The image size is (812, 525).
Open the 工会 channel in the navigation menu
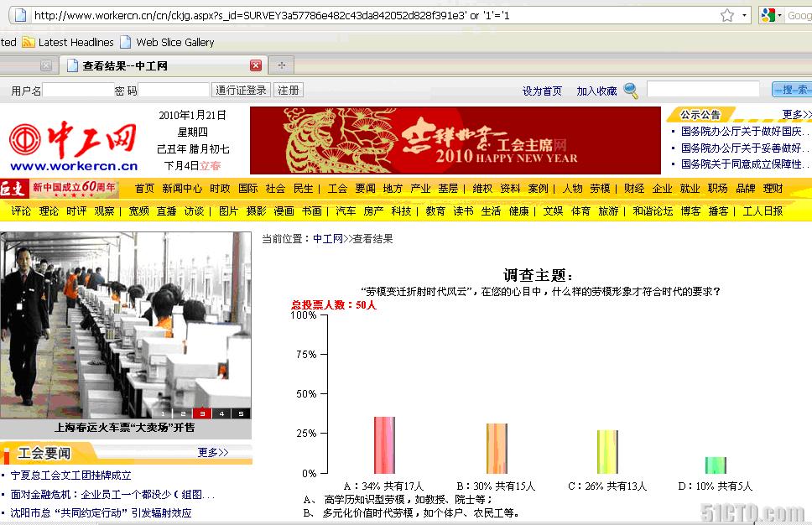[x=337, y=189]
